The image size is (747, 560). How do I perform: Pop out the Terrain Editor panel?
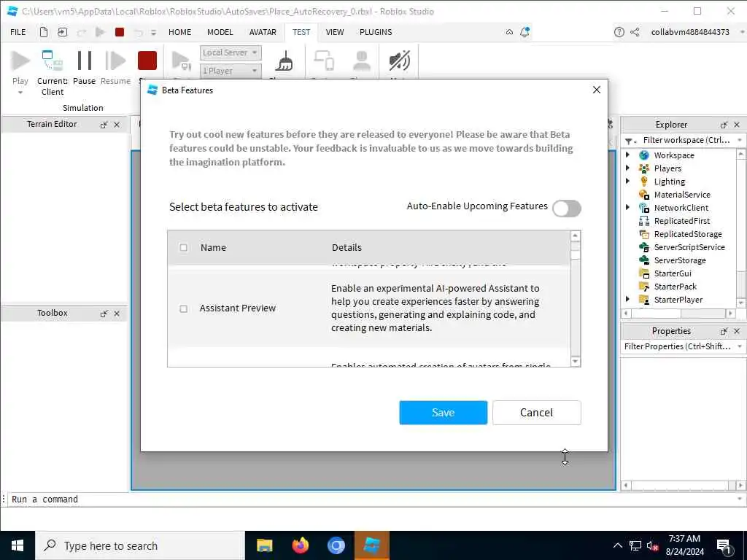pyautogui.click(x=104, y=125)
